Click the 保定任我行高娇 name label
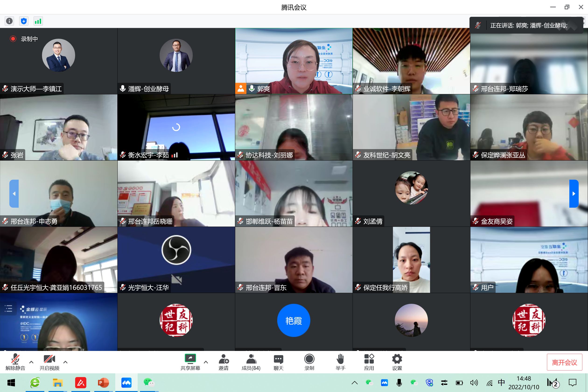 (x=385, y=287)
